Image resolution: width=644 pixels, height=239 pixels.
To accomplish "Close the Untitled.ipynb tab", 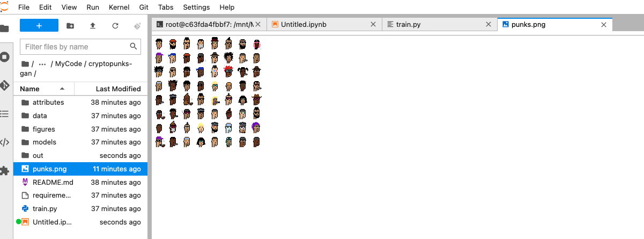I will point(374,25).
